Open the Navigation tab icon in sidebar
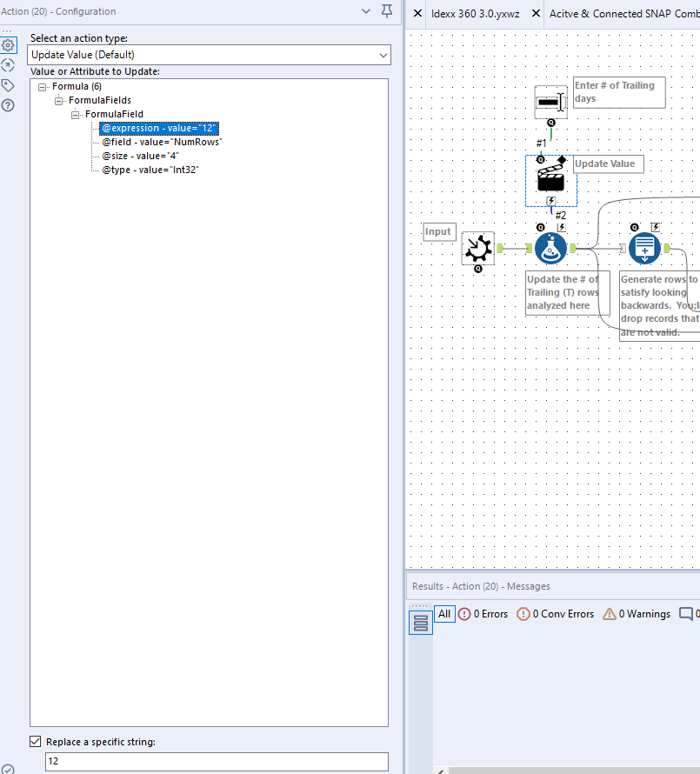700x774 pixels. [x=8, y=65]
